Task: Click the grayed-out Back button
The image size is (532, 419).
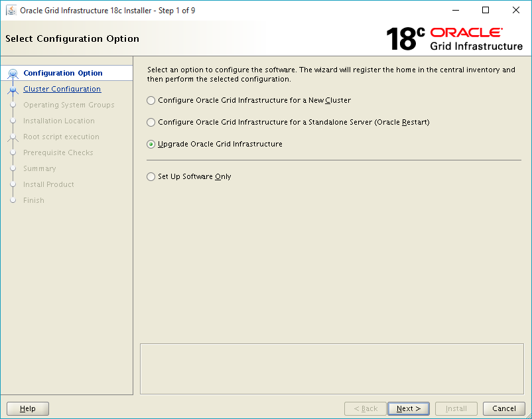Action: click(366, 408)
